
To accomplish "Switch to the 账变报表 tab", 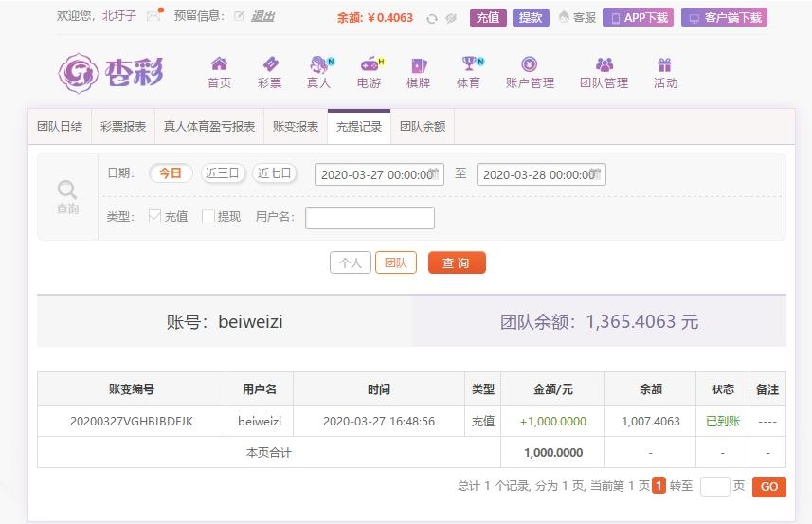I will (296, 127).
